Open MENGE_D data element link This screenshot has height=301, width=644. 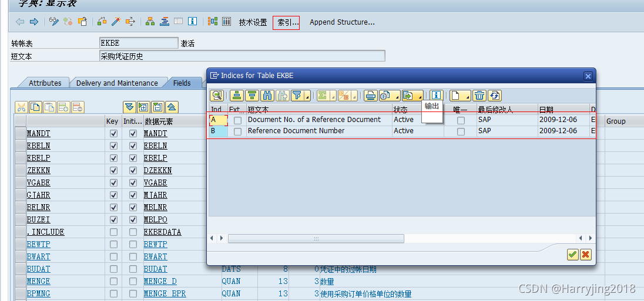[x=160, y=281]
